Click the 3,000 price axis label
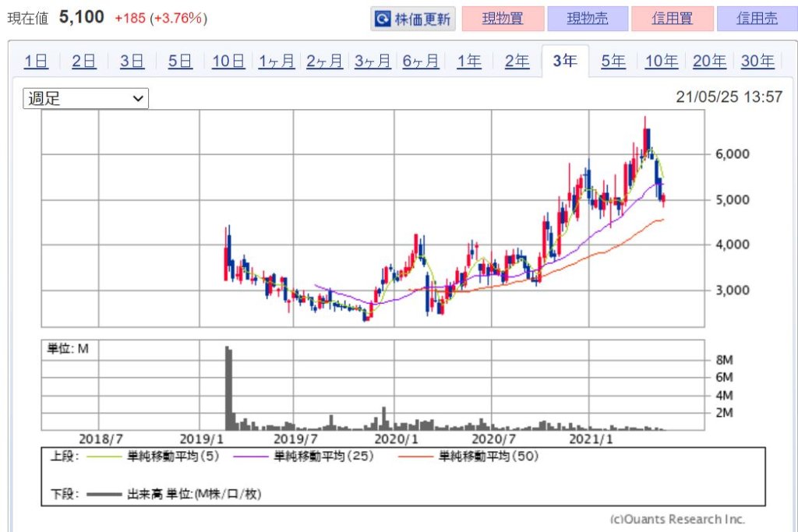Image resolution: width=798 pixels, height=532 pixels. click(733, 291)
